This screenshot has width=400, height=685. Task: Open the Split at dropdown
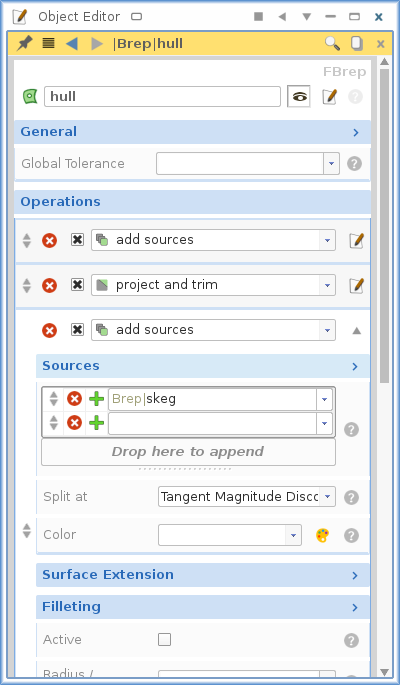point(247,497)
